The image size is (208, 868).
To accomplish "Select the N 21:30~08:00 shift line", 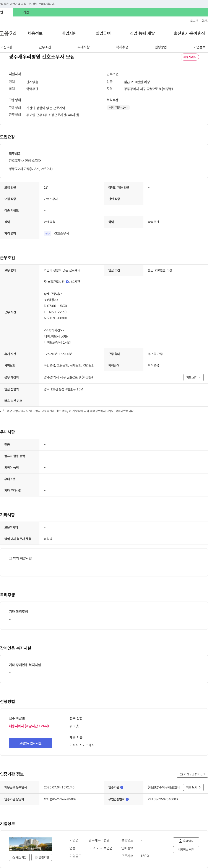I will (x=55, y=318).
